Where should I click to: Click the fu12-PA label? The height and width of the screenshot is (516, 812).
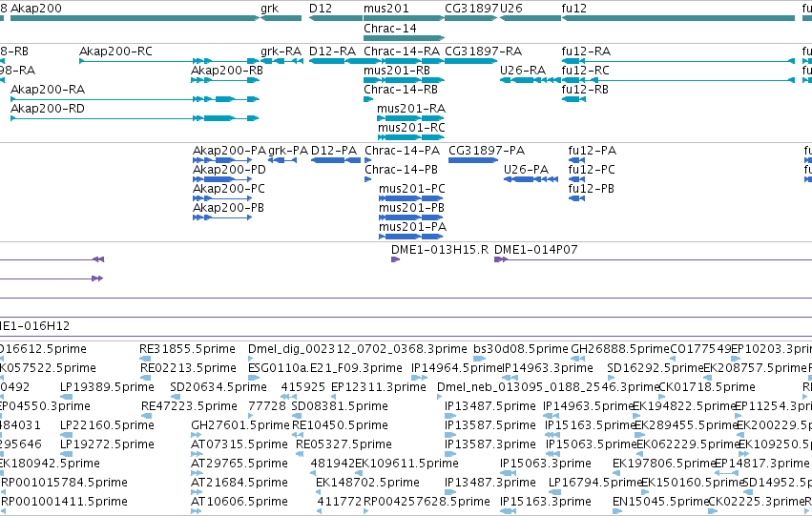[x=592, y=151]
